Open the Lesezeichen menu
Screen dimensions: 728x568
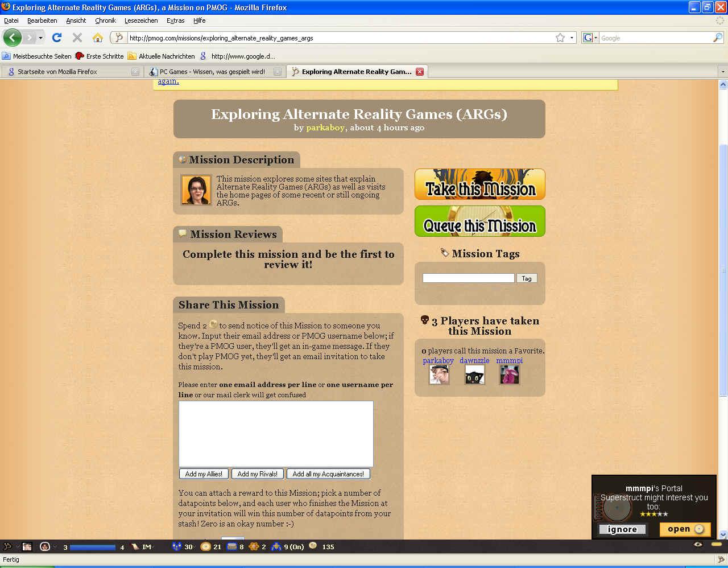(x=141, y=20)
